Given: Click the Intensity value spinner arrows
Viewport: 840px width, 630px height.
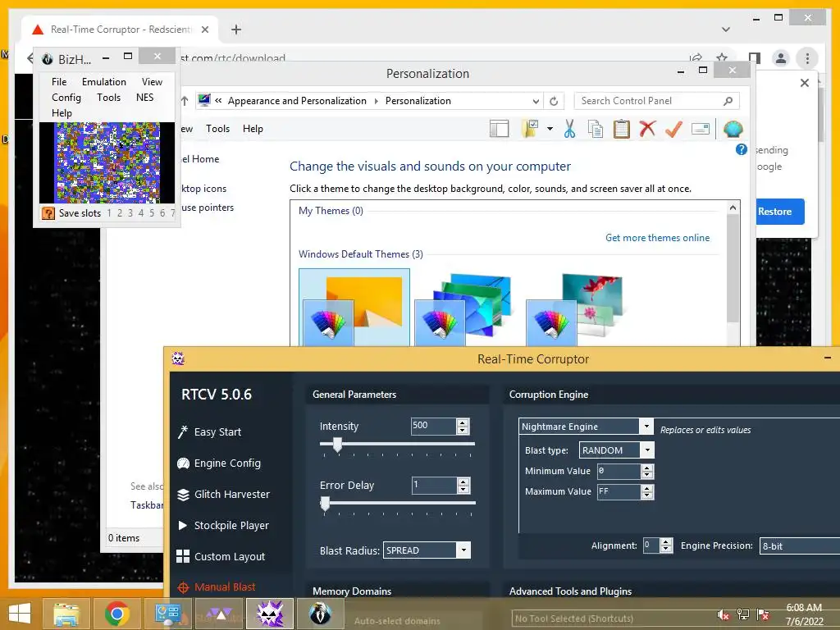Looking at the screenshot, I should [x=463, y=427].
